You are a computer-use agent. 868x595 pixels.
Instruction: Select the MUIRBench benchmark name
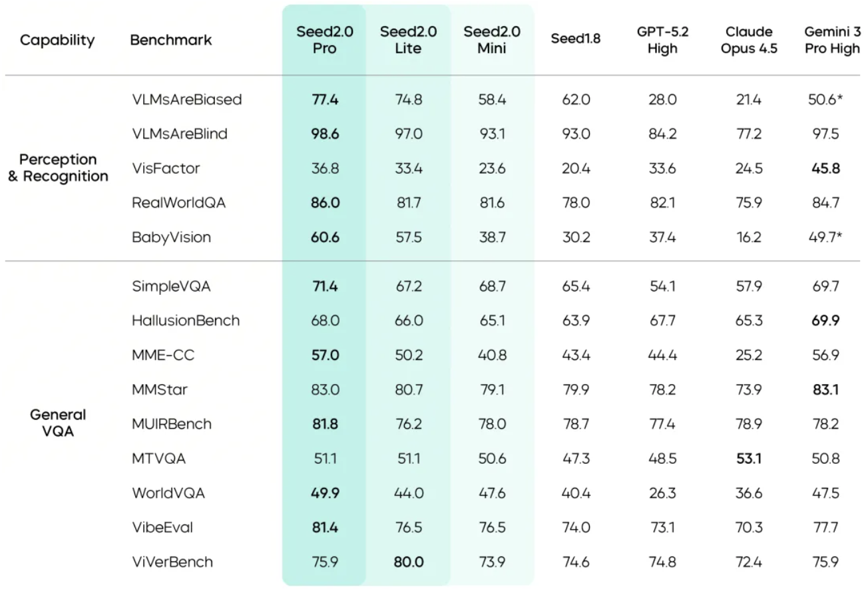click(172, 424)
